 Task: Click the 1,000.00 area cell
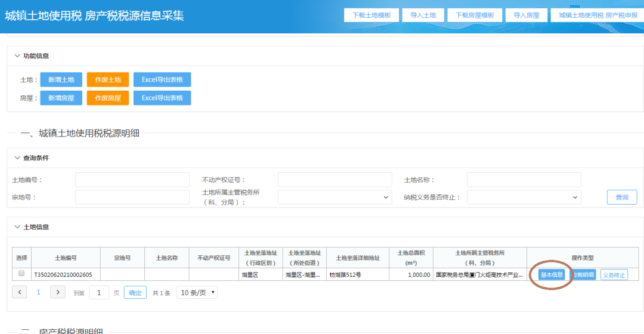(411, 274)
